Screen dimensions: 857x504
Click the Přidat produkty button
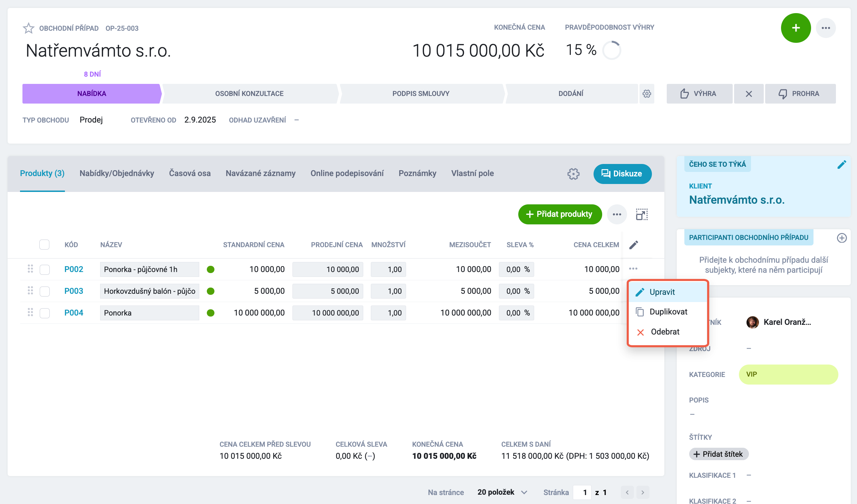[x=560, y=214]
